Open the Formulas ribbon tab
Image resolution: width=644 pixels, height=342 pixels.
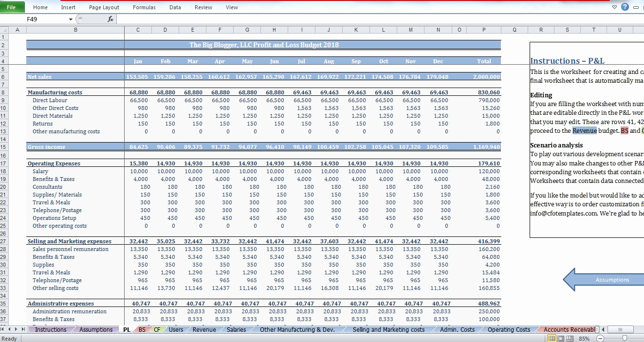click(x=144, y=7)
